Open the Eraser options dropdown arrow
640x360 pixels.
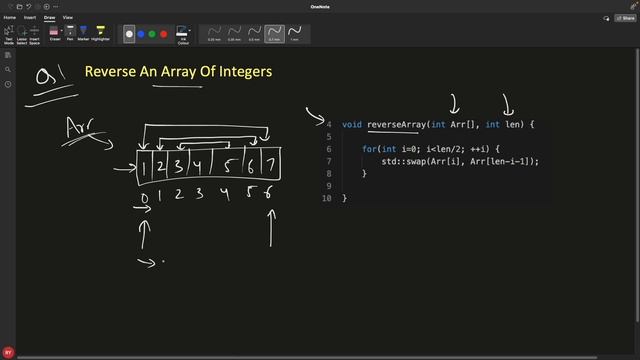[62, 31]
